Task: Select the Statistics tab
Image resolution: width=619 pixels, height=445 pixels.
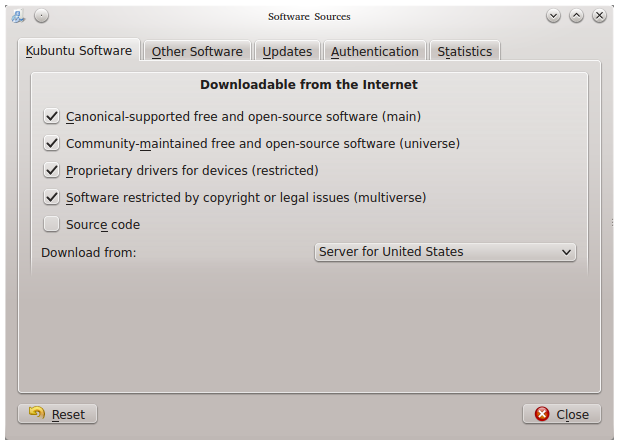Action: coord(464,52)
